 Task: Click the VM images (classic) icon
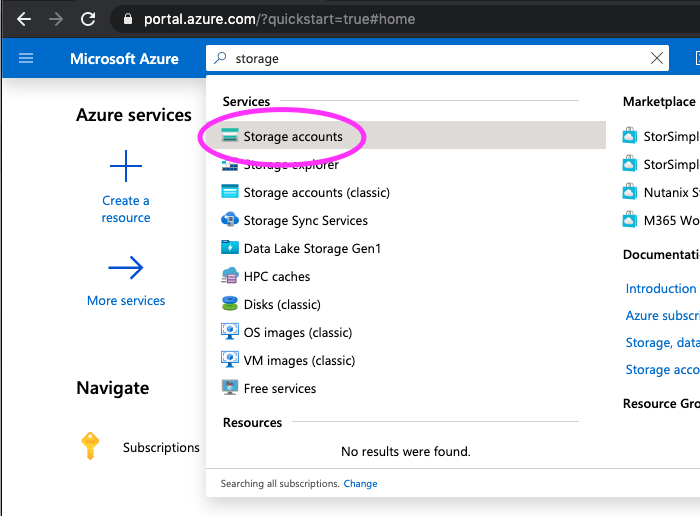tap(230, 359)
